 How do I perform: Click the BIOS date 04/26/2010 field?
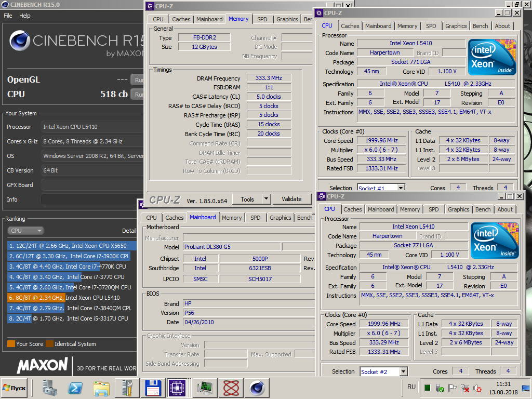(x=249, y=322)
